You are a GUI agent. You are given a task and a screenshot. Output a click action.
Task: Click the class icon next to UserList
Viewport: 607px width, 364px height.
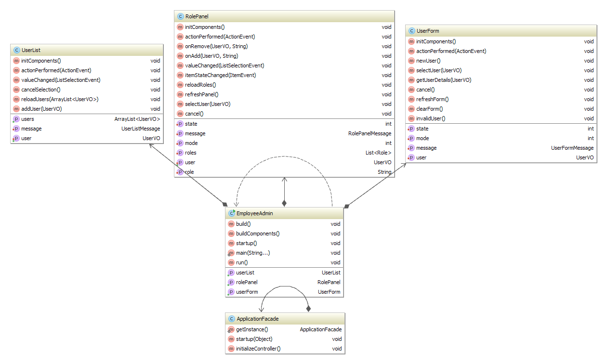click(17, 50)
